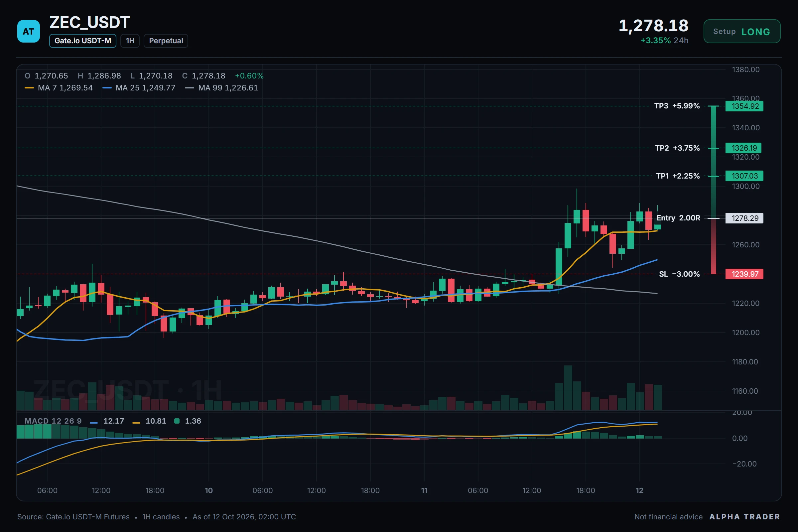Viewport: 798px width, 532px height.
Task: Click the MA 7 1,269.54 legend
Action: (59, 88)
